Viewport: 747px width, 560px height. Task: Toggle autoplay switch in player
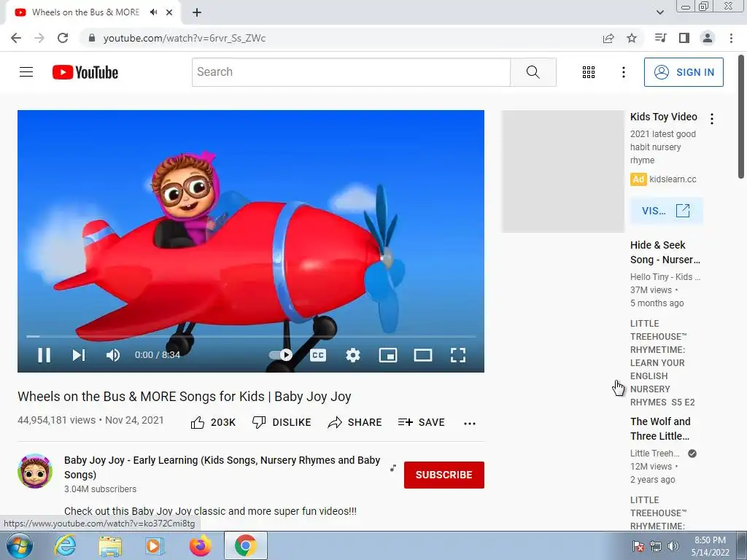coord(281,355)
